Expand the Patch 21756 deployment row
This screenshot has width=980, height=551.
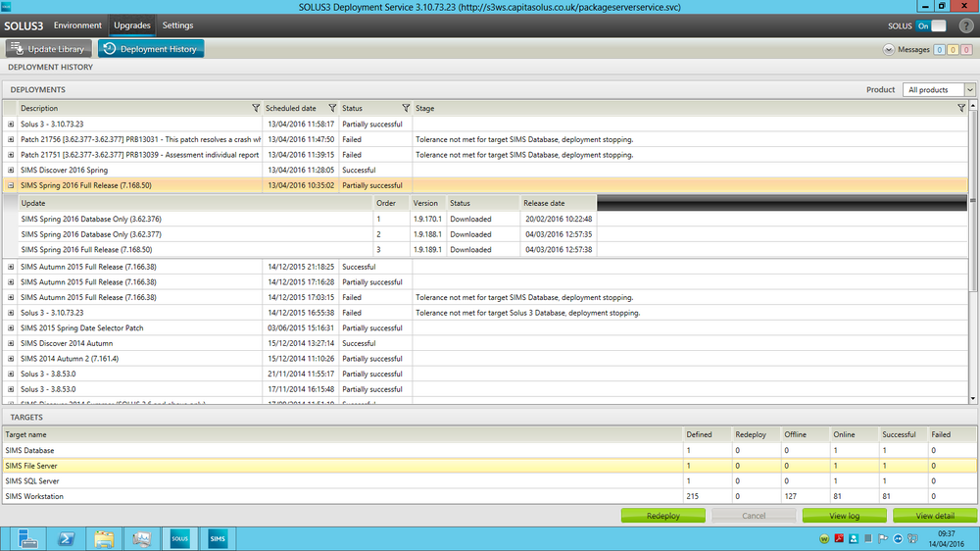tap(11, 139)
